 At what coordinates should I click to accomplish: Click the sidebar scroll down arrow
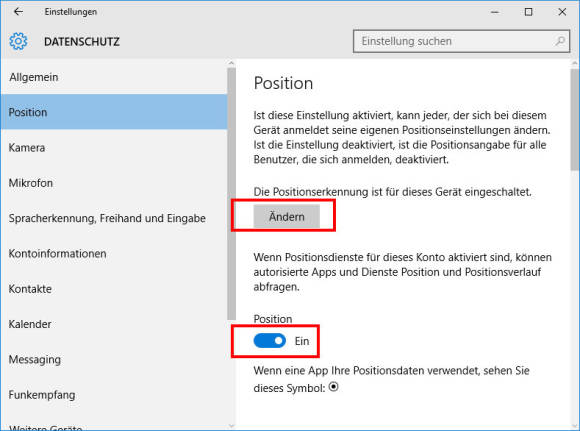(232, 426)
